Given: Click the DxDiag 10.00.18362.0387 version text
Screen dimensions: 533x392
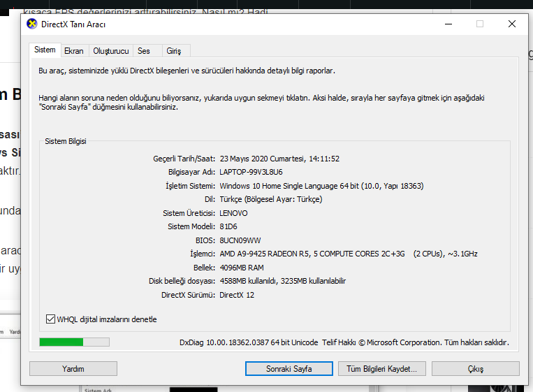Looking at the screenshot, I should click(249, 342).
